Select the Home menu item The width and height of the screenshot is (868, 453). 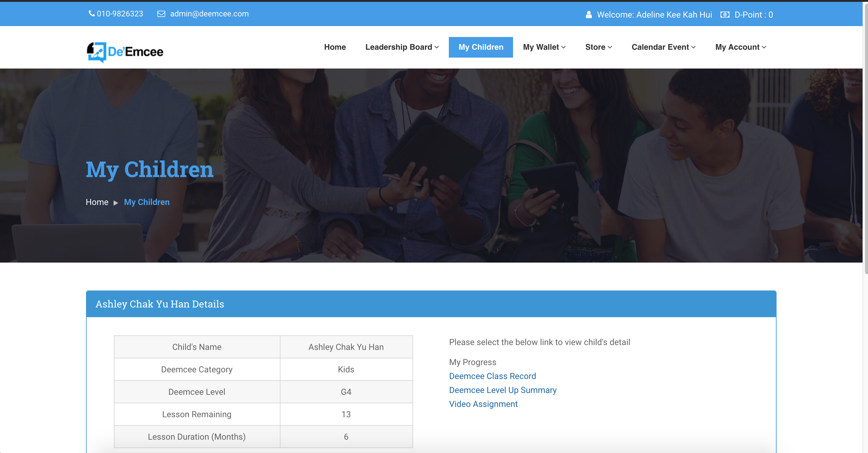coord(335,47)
